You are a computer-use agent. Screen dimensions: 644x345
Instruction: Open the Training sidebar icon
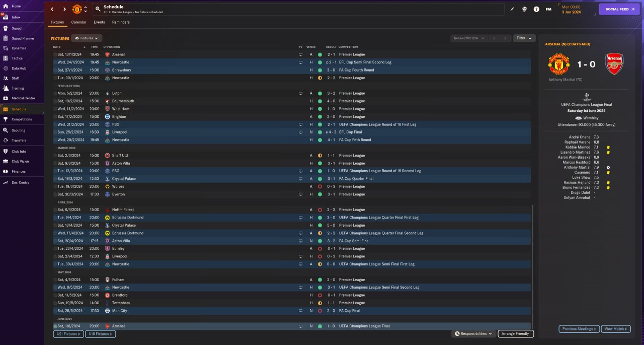coord(6,88)
